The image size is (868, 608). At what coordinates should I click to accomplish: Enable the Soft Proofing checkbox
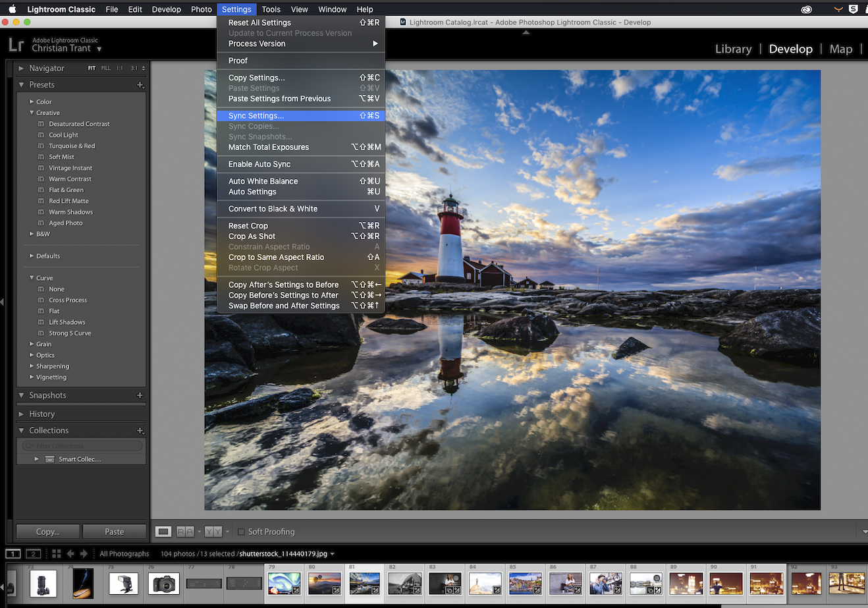(x=242, y=532)
